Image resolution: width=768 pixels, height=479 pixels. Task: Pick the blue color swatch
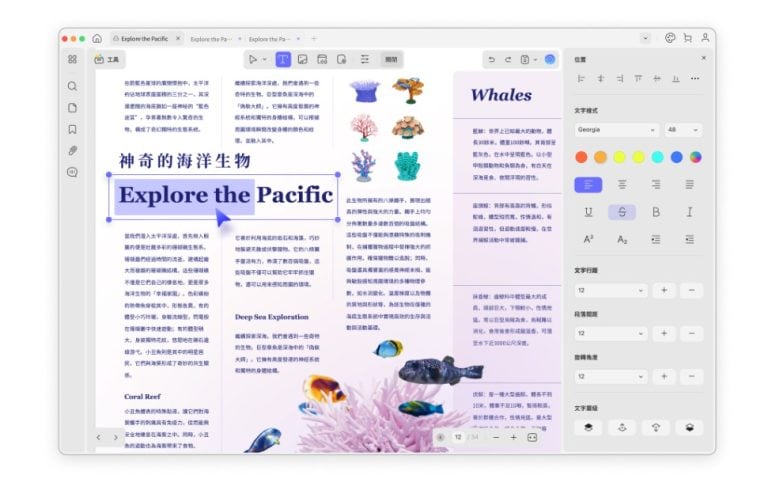pos(677,157)
